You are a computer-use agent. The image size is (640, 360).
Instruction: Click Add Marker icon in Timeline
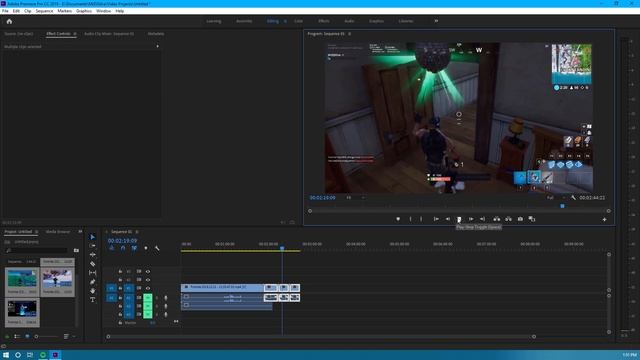pos(146,248)
